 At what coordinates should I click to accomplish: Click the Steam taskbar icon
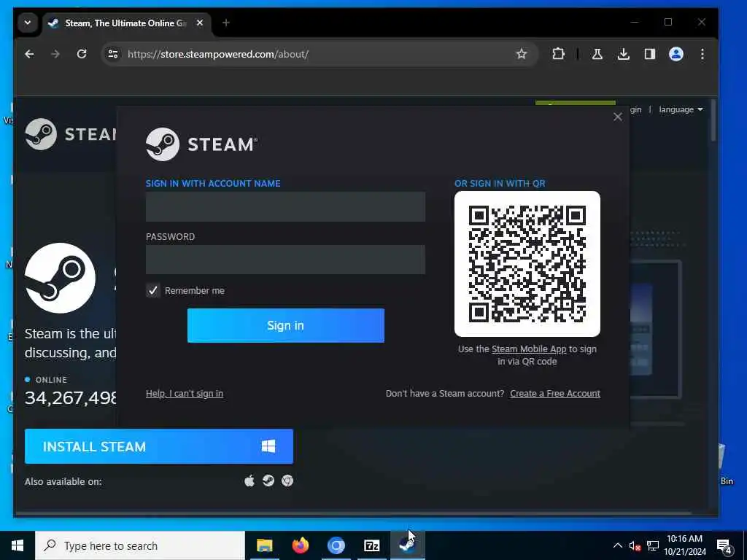[x=407, y=545]
